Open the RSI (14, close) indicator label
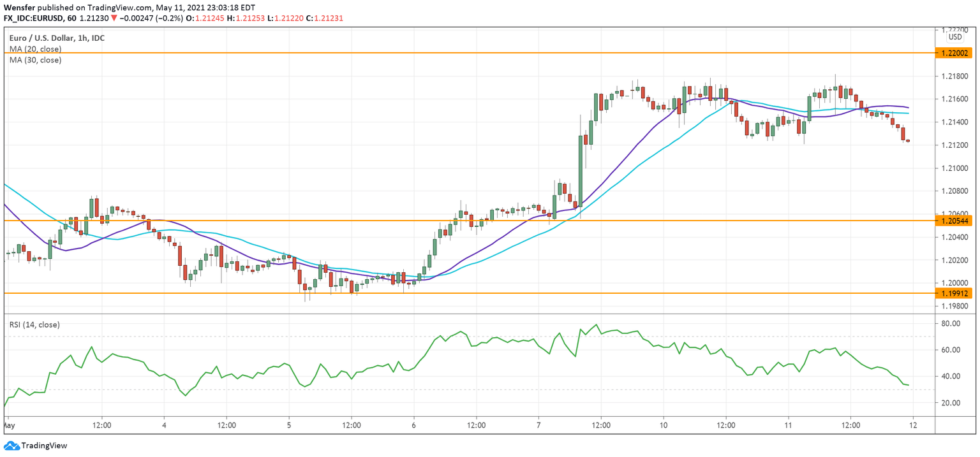This screenshot has height=457, width=980. 34,324
